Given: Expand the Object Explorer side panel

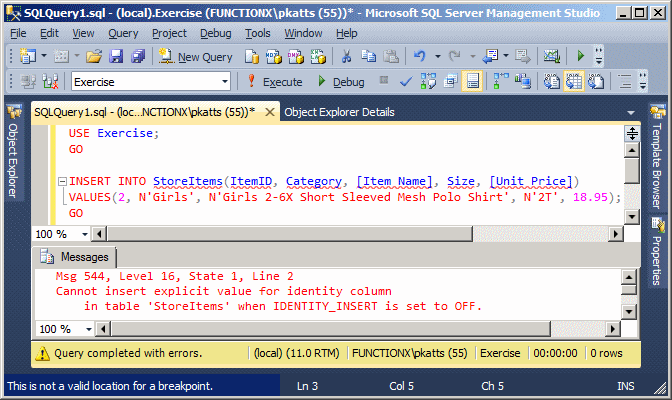Looking at the screenshot, I should pos(13,150).
